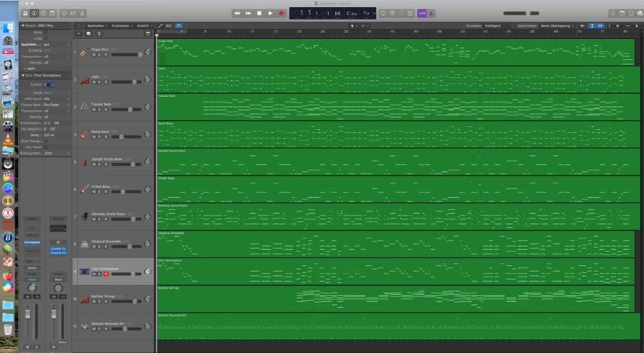Open the Freeze-Modus Pre-Fader dropdown

56,105
